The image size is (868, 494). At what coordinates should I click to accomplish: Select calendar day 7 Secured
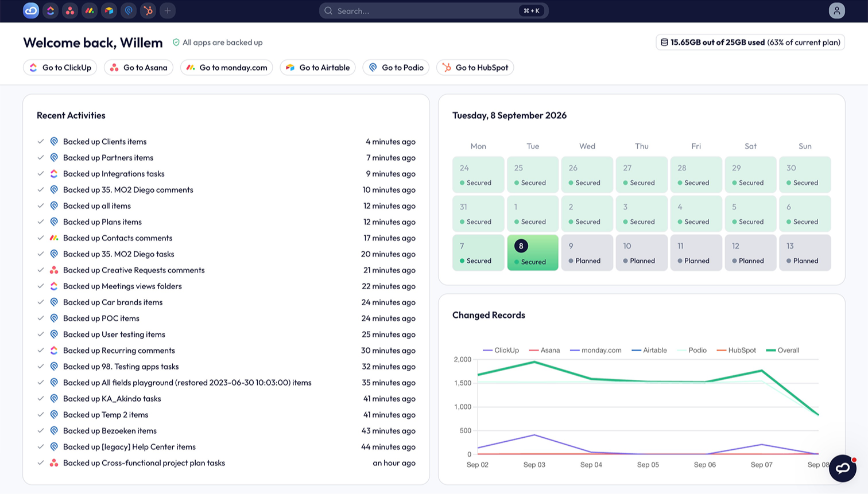[x=478, y=252]
